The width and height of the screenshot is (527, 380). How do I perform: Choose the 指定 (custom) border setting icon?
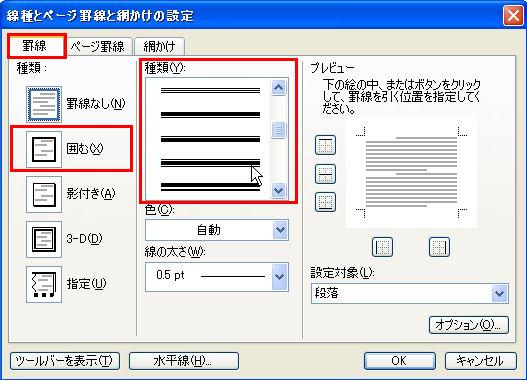point(44,284)
